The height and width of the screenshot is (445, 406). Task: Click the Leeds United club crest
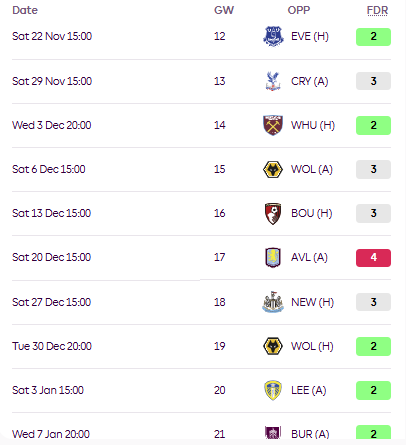click(x=273, y=390)
